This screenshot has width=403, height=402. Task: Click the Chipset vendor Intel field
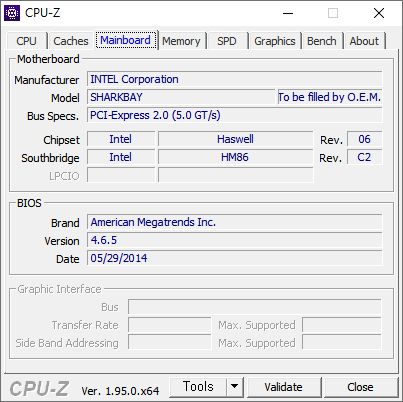point(121,139)
